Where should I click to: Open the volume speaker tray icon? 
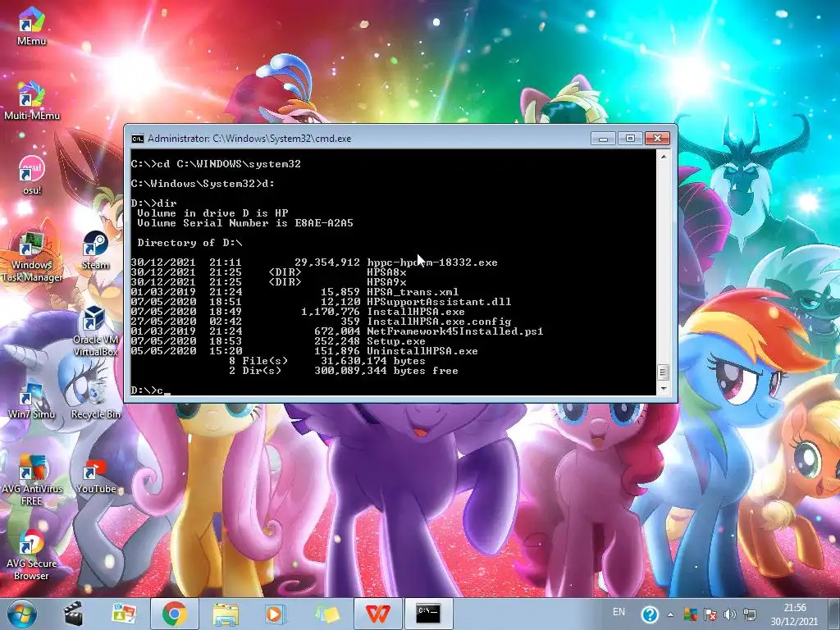[x=729, y=614]
